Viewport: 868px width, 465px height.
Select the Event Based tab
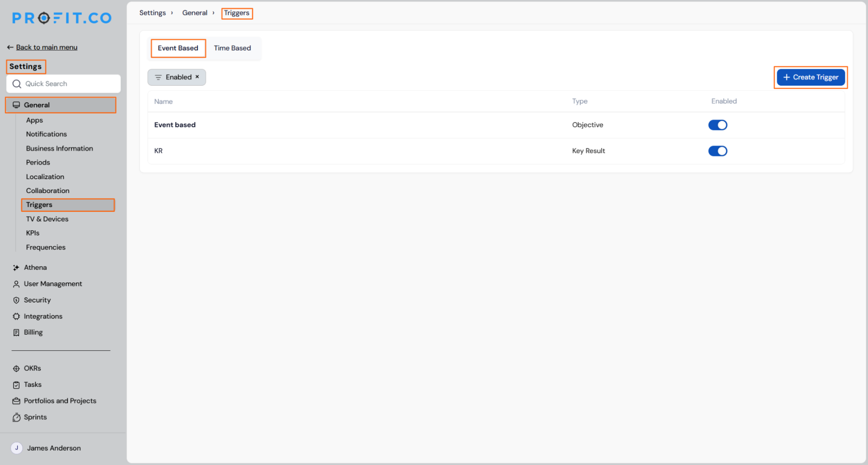click(x=178, y=48)
